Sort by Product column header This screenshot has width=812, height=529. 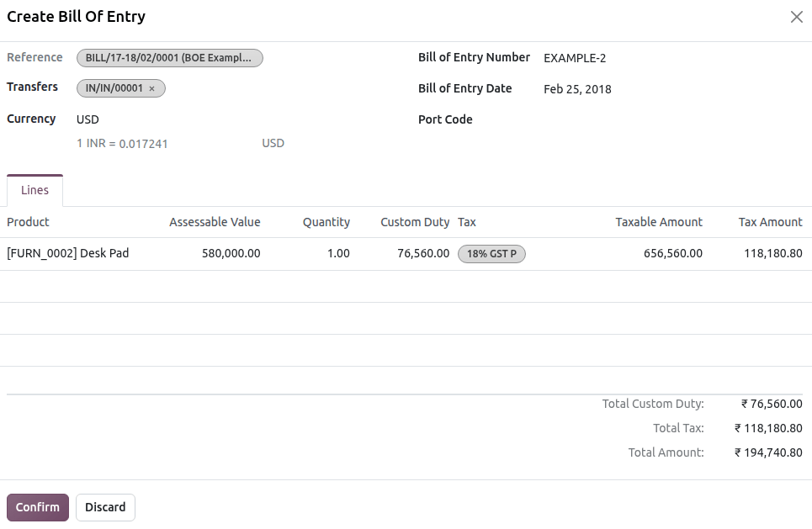pos(28,222)
